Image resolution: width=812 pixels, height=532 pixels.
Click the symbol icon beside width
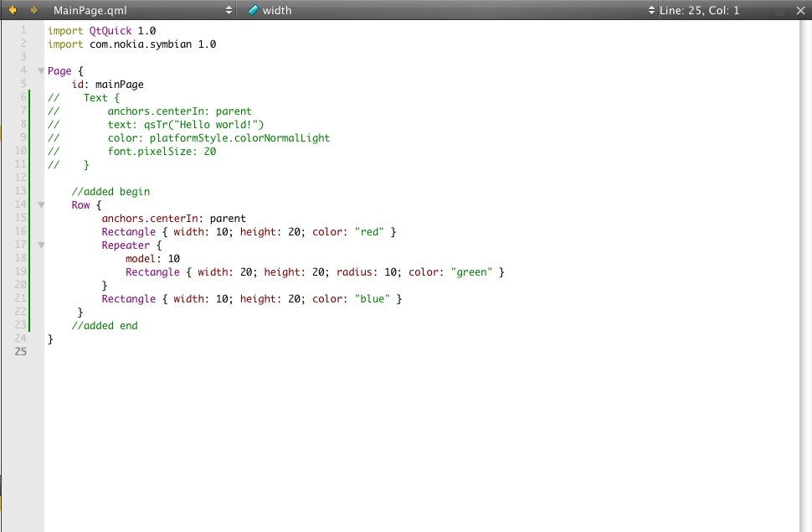pyautogui.click(x=254, y=10)
